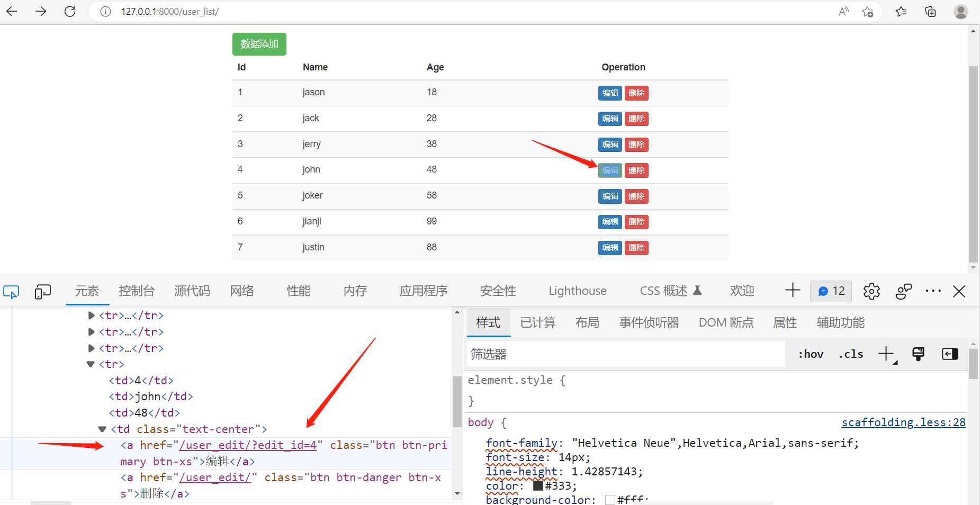Screen dimensions: 980x505
Task: Focus the 筛选器 style filter field
Action: coord(626,354)
